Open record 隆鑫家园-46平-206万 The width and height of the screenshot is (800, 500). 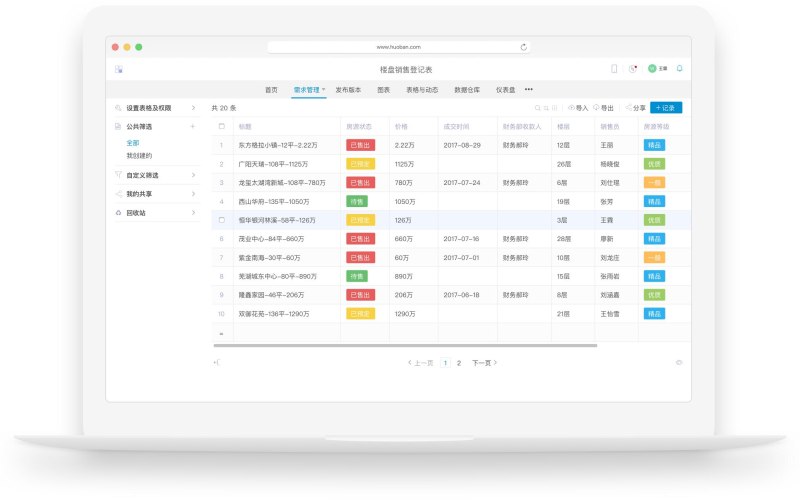[271, 295]
